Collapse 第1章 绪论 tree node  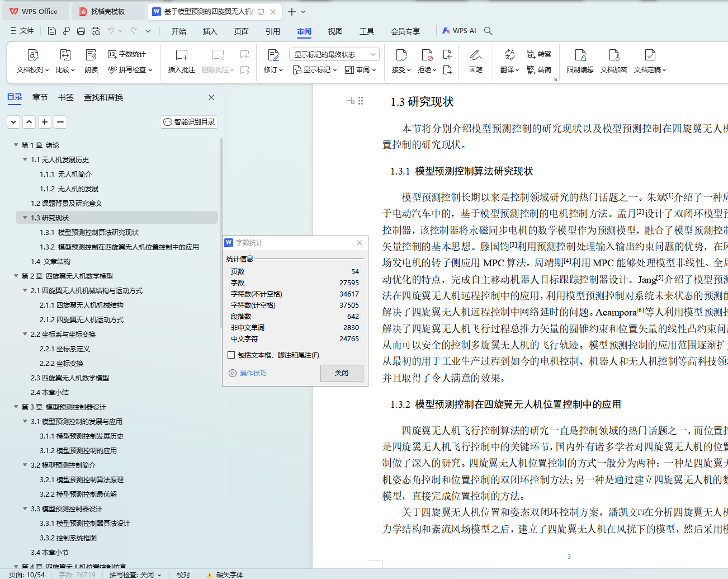[x=16, y=145]
